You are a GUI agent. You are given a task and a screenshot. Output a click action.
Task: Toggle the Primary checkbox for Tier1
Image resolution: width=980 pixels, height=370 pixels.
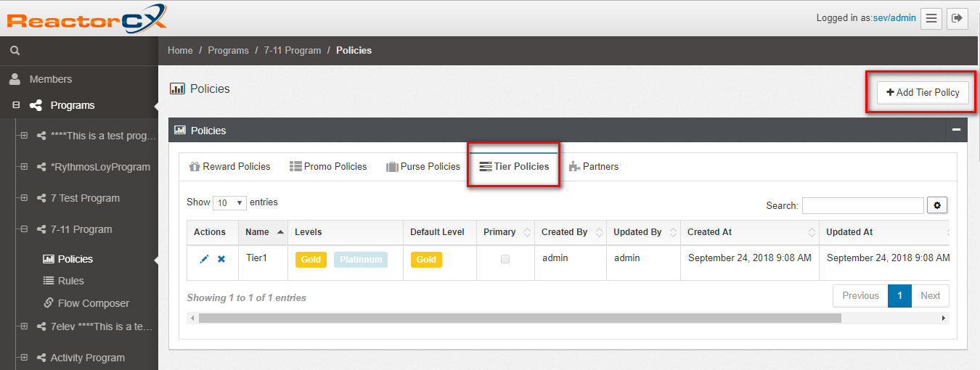coord(505,259)
